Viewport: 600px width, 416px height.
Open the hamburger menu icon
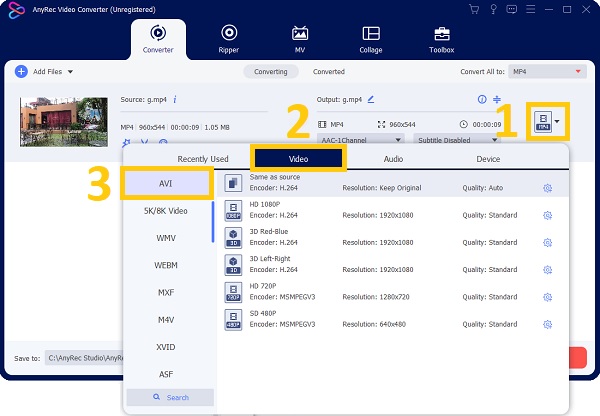point(530,9)
